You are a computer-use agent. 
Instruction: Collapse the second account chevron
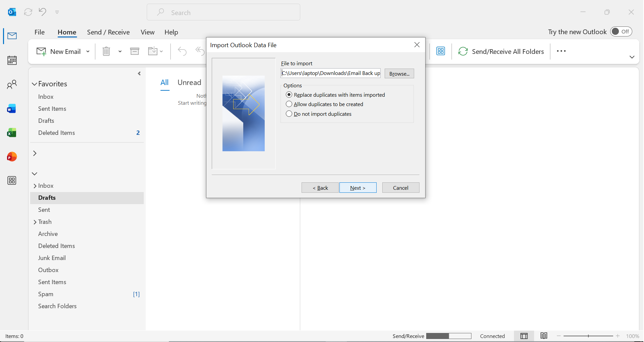click(35, 174)
